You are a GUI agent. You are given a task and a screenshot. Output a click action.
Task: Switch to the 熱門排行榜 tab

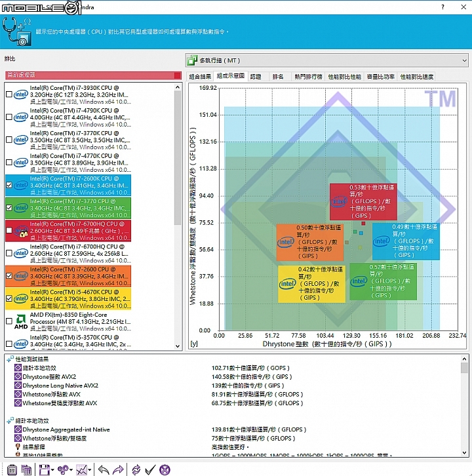pos(308,77)
